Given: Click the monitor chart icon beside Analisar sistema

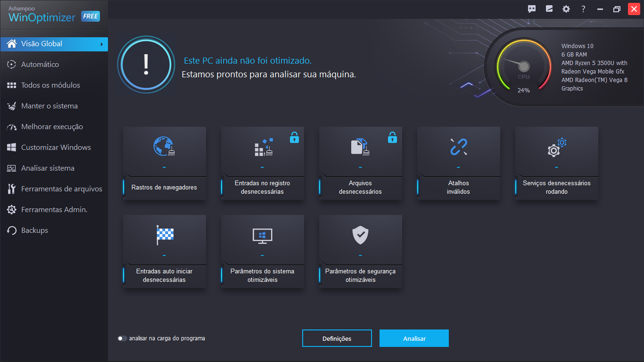Looking at the screenshot, I should point(12,168).
